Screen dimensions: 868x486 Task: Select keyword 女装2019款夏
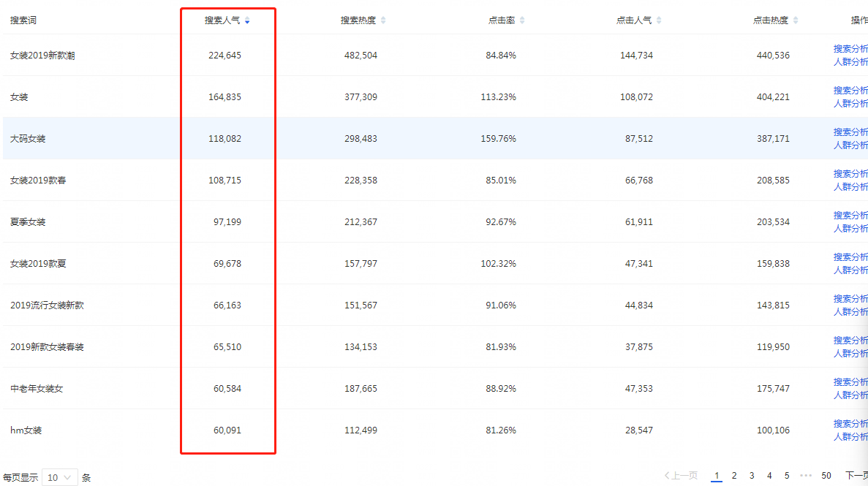pos(38,264)
